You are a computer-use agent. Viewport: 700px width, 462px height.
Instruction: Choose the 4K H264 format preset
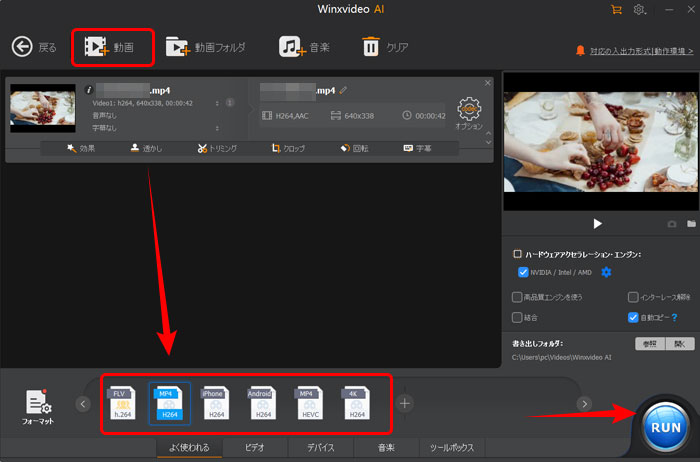pos(357,402)
